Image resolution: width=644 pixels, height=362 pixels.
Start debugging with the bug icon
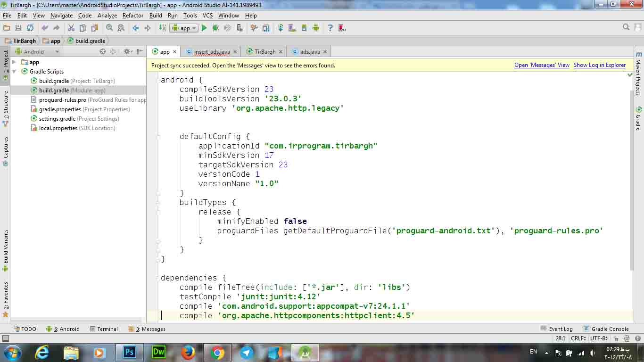click(215, 28)
